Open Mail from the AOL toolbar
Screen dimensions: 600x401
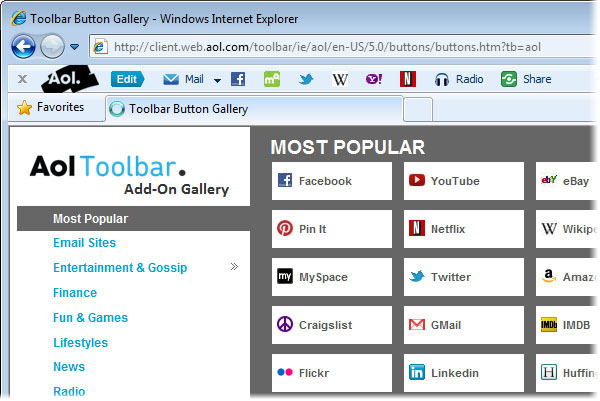[x=183, y=79]
